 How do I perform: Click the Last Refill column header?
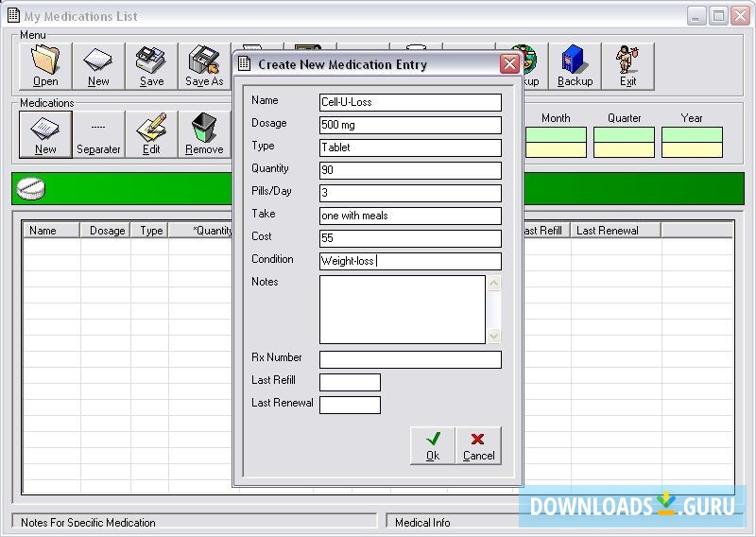pyautogui.click(x=547, y=231)
